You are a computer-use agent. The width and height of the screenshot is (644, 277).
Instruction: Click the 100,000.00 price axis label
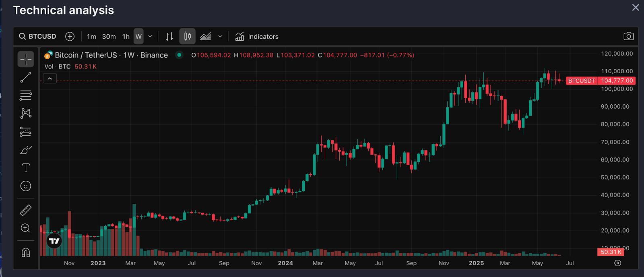617,89
